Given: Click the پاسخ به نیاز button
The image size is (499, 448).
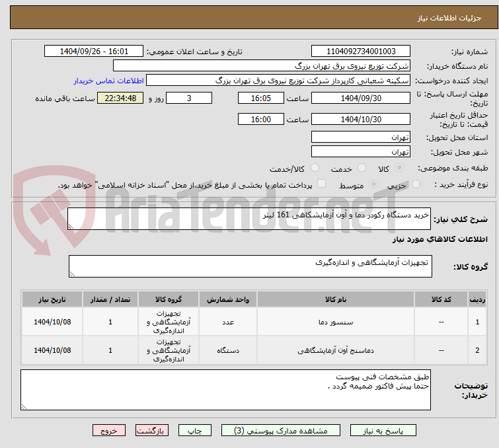Looking at the screenshot, I should [x=383, y=431].
